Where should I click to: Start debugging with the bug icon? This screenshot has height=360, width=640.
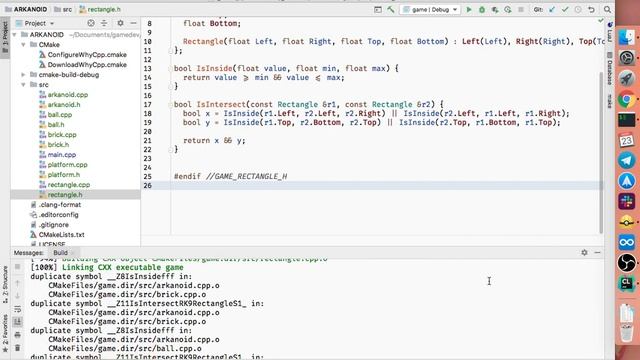[x=482, y=9]
